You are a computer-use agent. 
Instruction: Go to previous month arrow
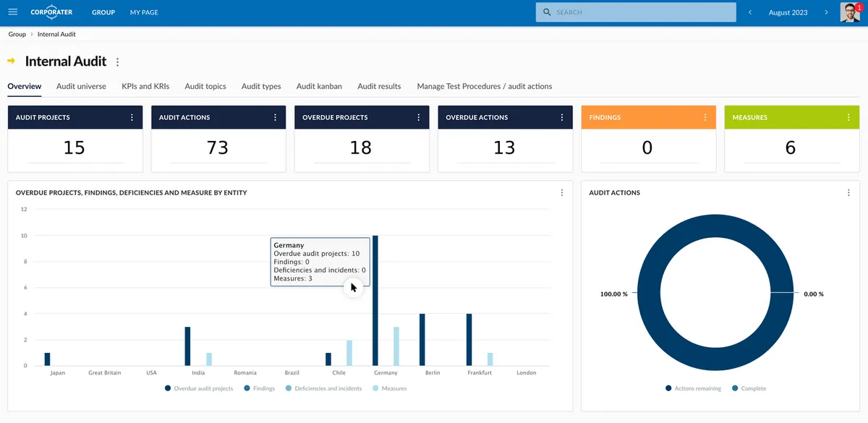[x=750, y=12]
